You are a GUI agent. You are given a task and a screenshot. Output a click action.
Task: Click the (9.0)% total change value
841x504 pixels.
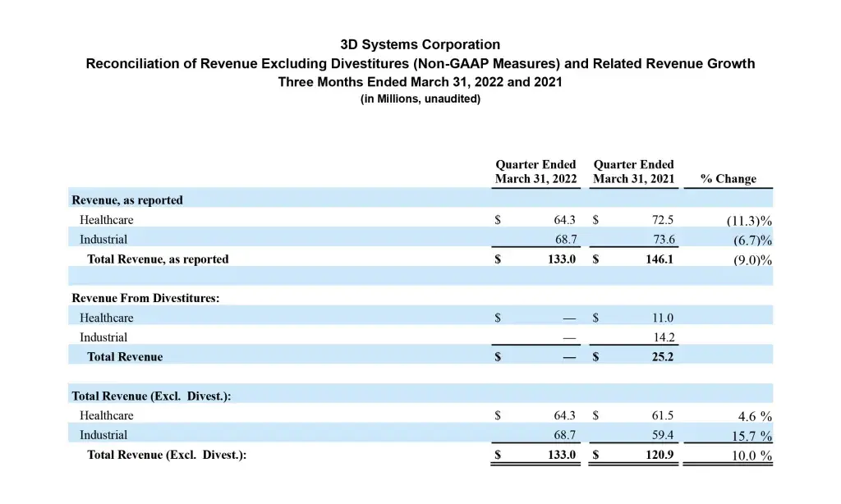(752, 260)
